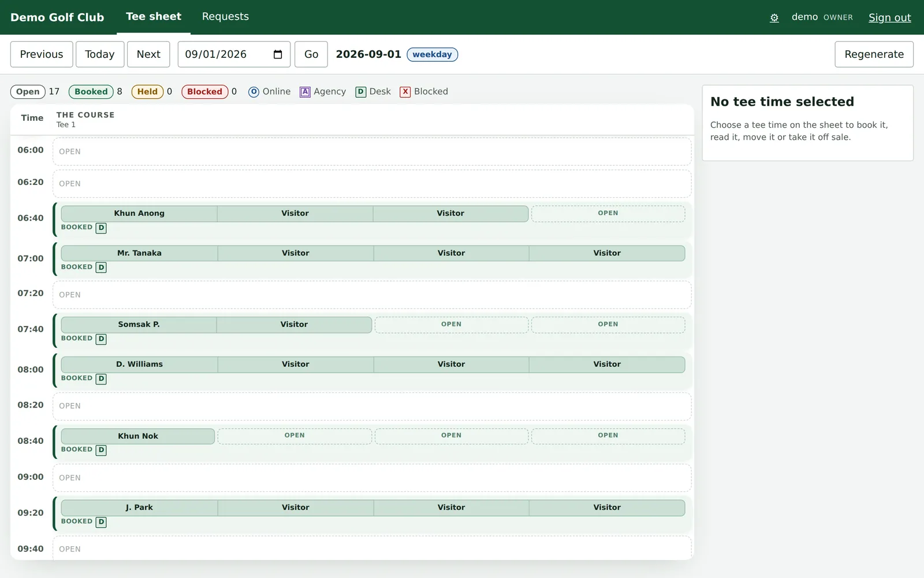Viewport: 924px width, 578px height.
Task: Click the demo OWNER user label
Action: click(822, 17)
